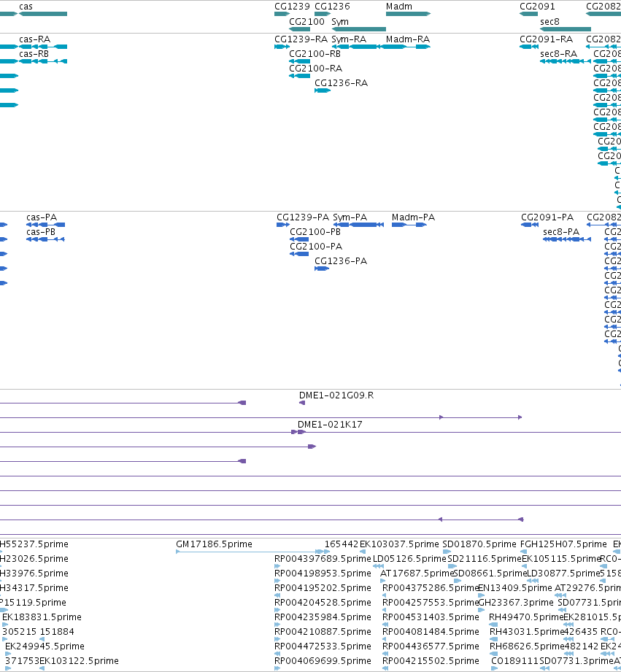
Task: Click the SD08661.5prime EST label
Action: [490, 573]
